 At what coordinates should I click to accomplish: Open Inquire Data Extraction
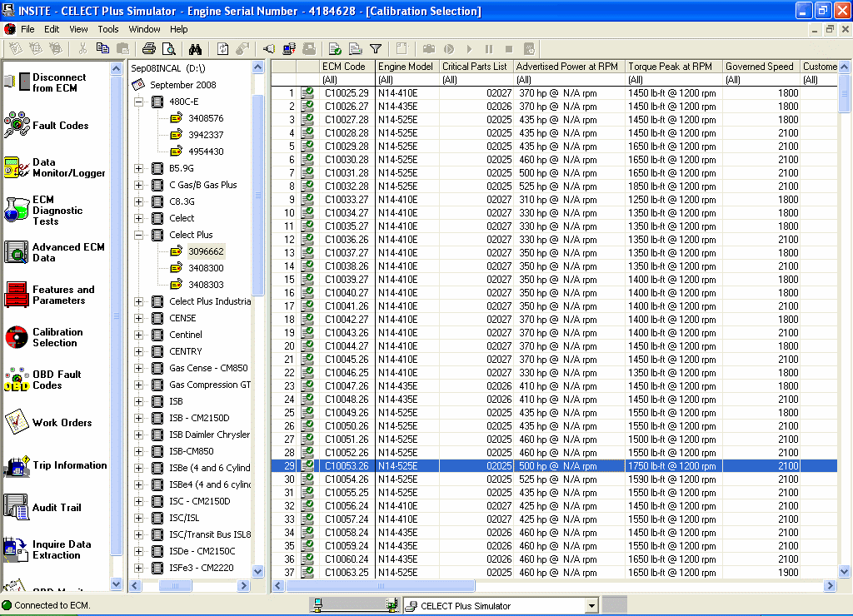47,549
